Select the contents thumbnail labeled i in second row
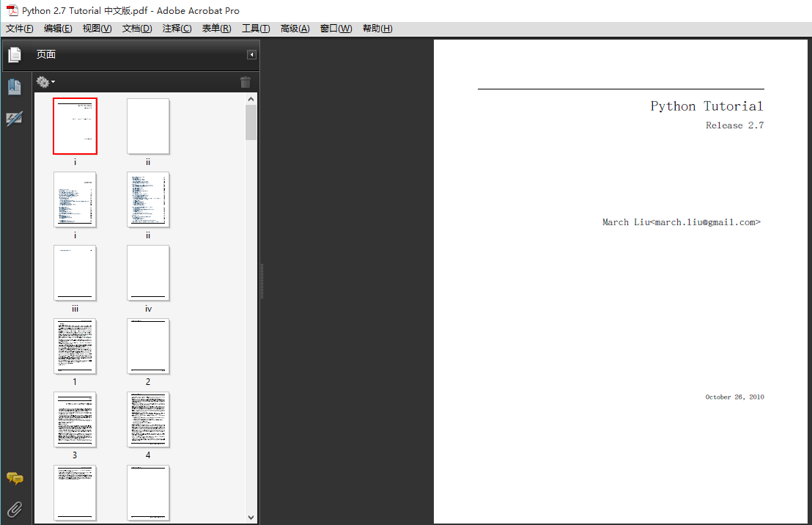The height and width of the screenshot is (525, 812). pyautogui.click(x=75, y=199)
